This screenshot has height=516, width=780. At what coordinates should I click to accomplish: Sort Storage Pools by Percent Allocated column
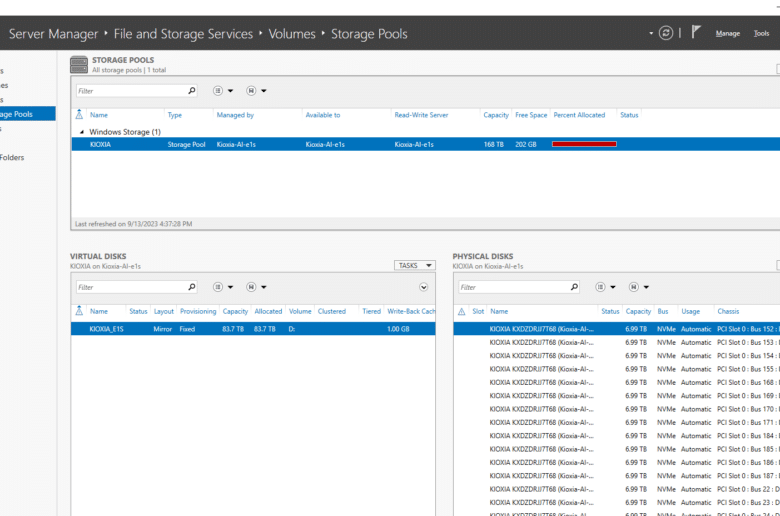(x=579, y=115)
